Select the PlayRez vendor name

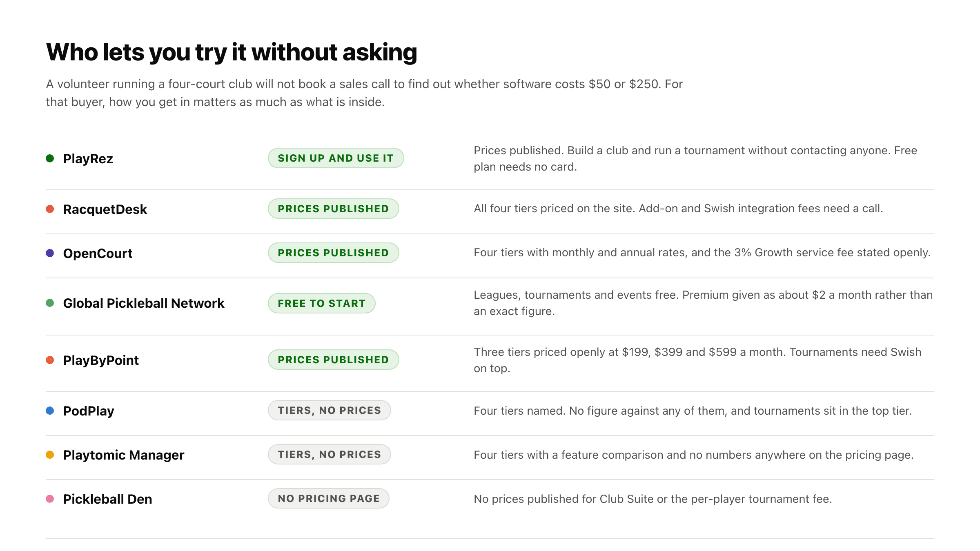click(88, 159)
